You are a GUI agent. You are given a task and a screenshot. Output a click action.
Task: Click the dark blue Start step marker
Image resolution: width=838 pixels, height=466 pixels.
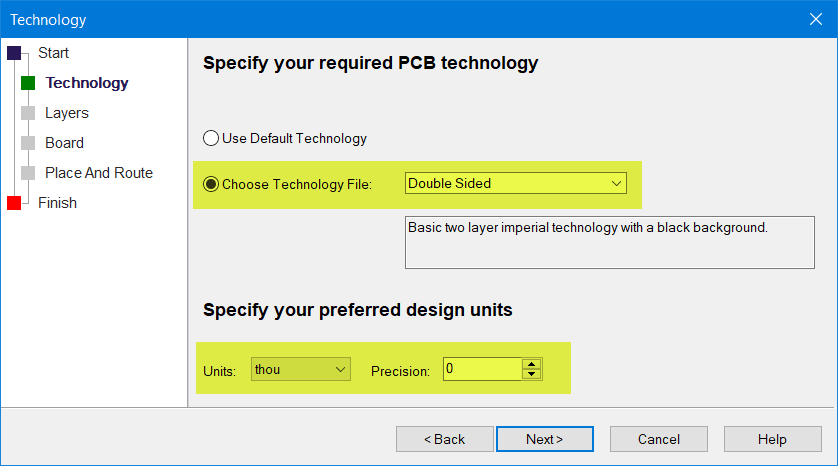(14, 53)
